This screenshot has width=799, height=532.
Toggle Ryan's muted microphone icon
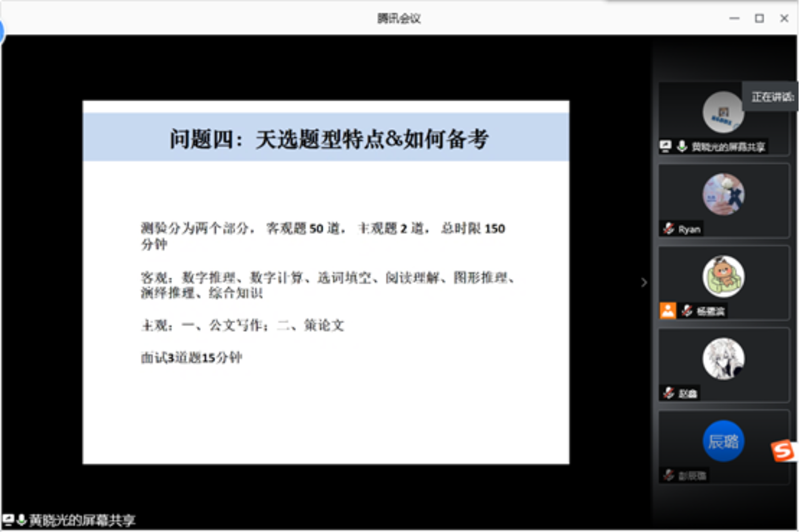tap(668, 229)
